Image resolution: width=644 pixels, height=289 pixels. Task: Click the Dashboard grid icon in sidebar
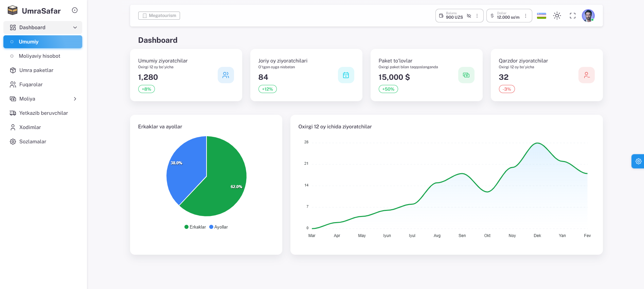[13, 28]
